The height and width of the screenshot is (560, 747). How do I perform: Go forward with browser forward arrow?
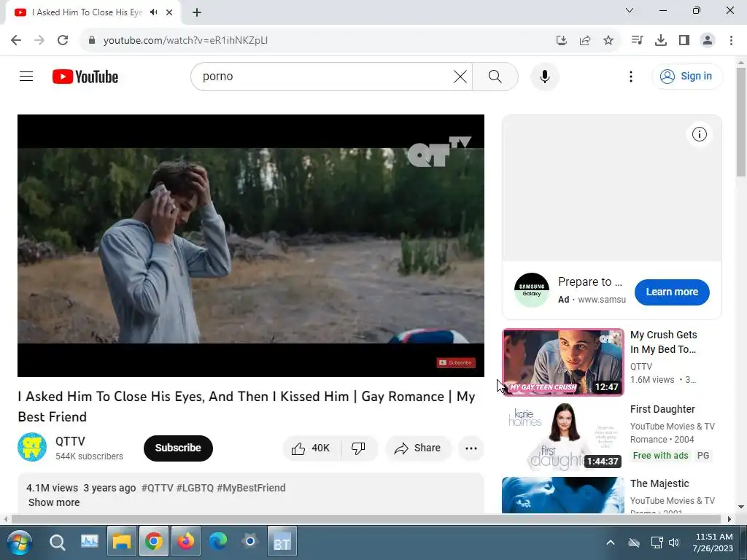[x=39, y=40]
